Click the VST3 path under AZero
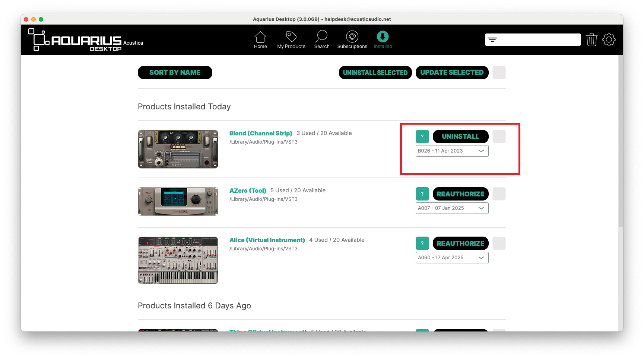Viewport: 644px width, 359px height. tap(263, 199)
